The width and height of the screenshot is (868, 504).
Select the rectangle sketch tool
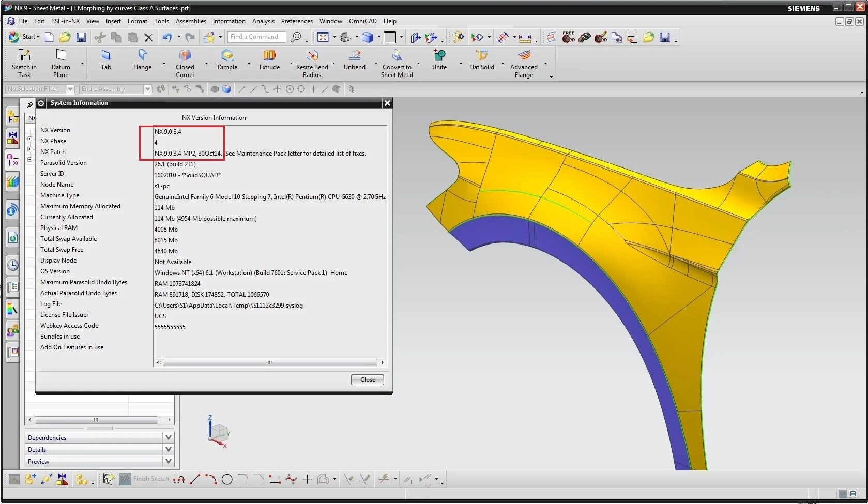pos(275,479)
